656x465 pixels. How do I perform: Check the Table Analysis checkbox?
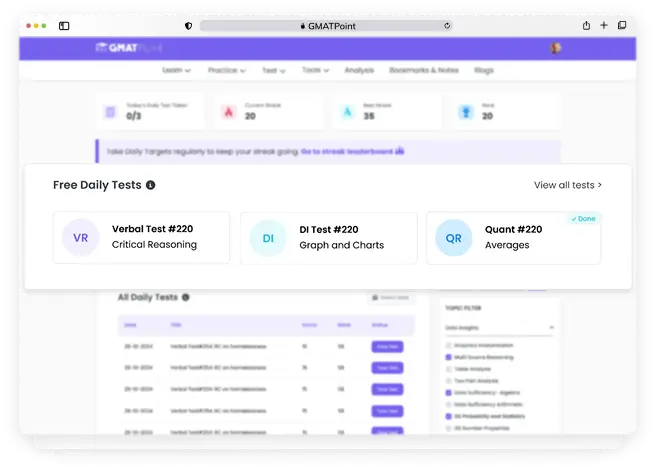448,369
